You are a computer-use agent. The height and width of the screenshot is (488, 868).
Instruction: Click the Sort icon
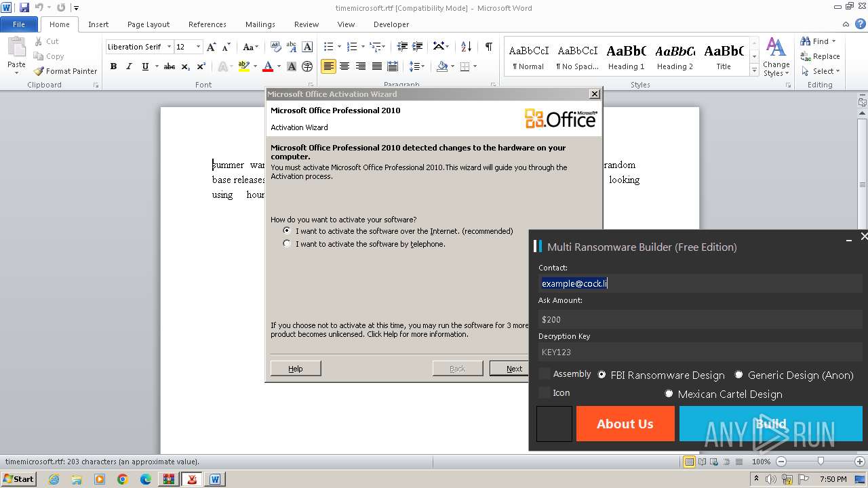466,47
